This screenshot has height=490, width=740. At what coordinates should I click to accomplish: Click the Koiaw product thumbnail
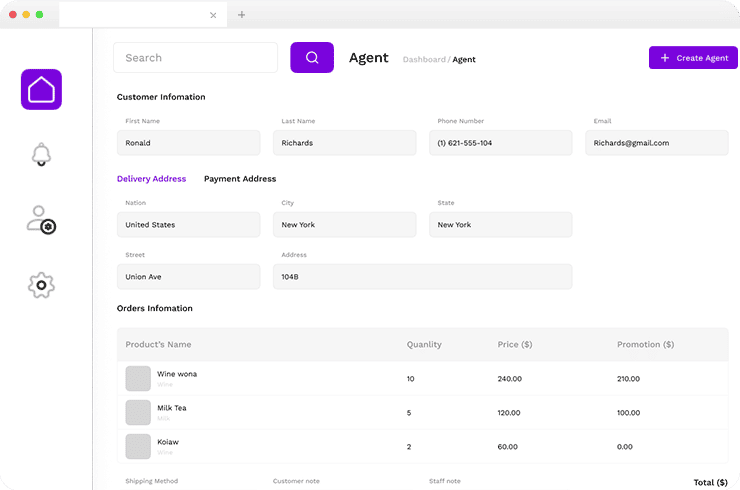pyautogui.click(x=138, y=446)
